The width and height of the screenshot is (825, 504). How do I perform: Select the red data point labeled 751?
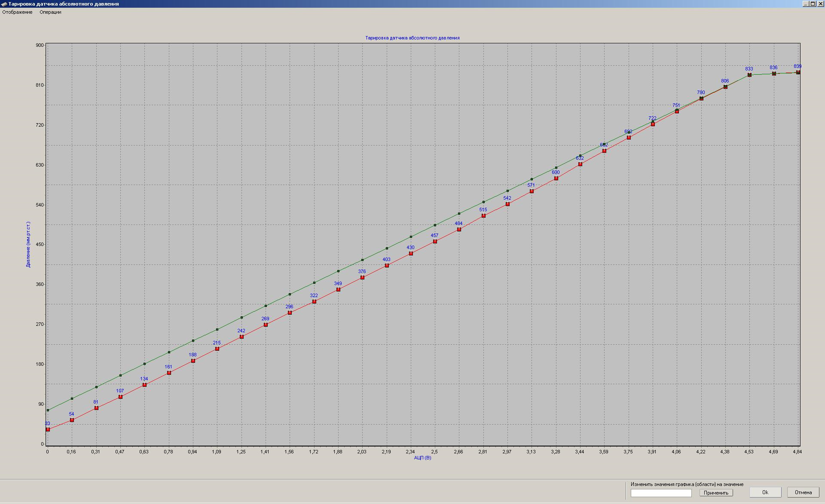(x=677, y=111)
